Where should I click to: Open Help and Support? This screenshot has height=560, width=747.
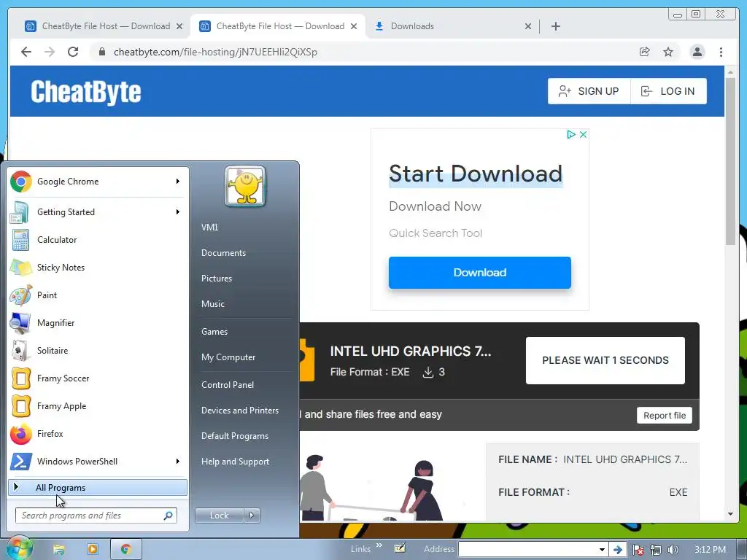[236, 462]
